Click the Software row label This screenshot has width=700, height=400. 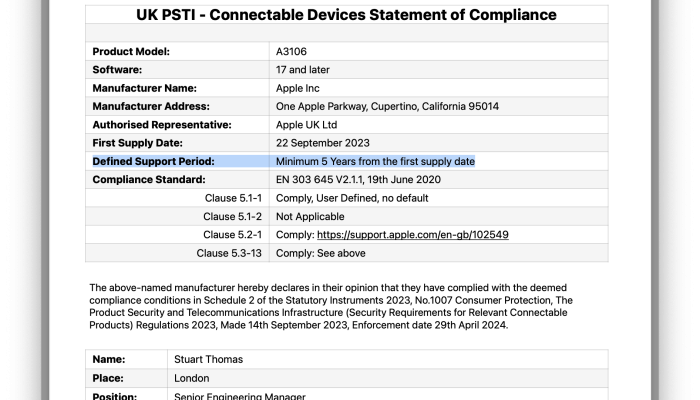(x=118, y=70)
